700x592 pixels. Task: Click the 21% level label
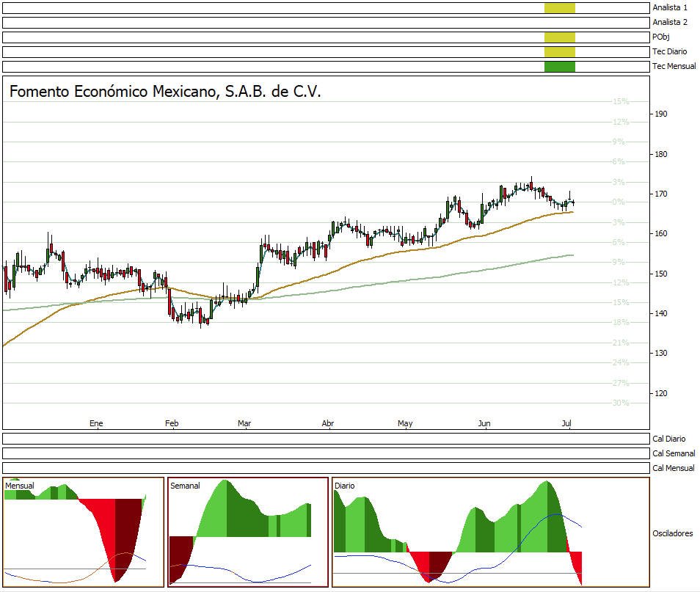pyautogui.click(x=621, y=343)
